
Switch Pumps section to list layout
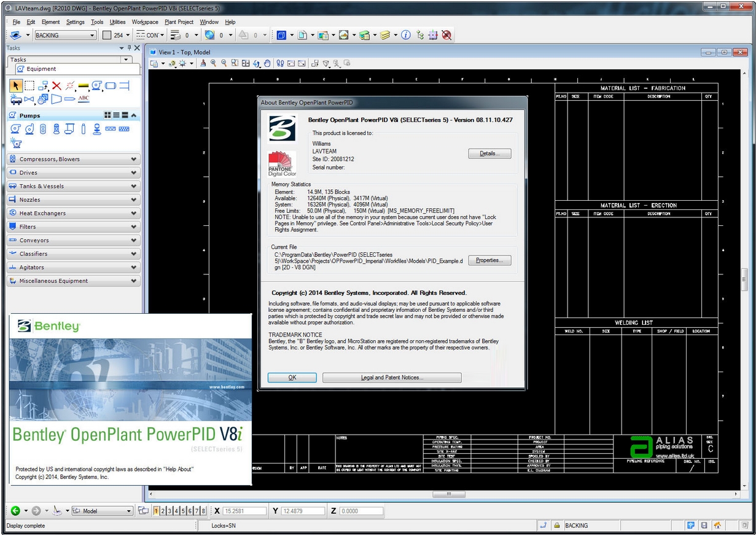pos(116,115)
